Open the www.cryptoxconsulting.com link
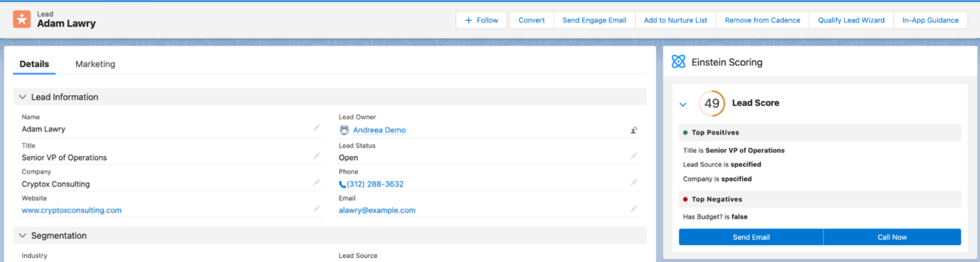 pyautogui.click(x=71, y=210)
